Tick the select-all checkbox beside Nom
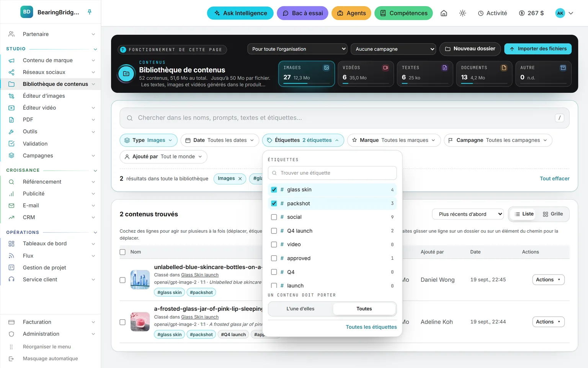This screenshot has width=588, height=368. (x=122, y=252)
